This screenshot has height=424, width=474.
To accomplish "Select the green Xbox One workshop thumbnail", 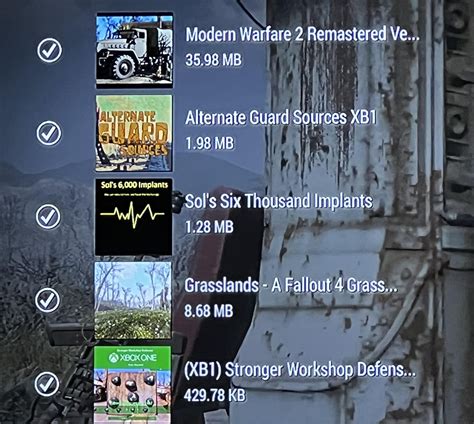I will coord(132,384).
